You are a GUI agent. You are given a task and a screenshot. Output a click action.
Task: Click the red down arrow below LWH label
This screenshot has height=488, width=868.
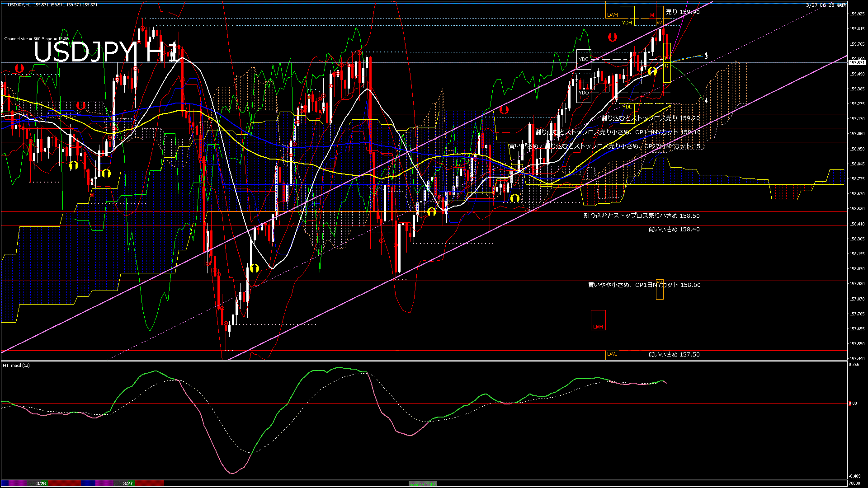[x=613, y=37]
